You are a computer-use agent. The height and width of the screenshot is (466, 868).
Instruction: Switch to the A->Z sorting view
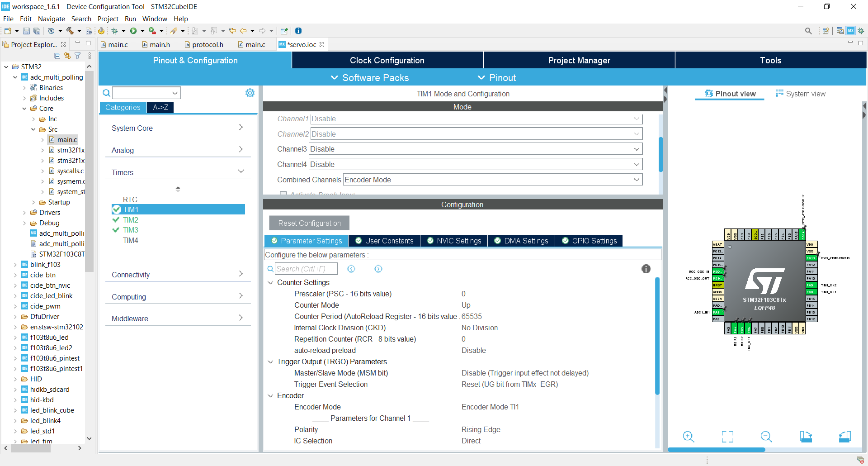(x=160, y=107)
